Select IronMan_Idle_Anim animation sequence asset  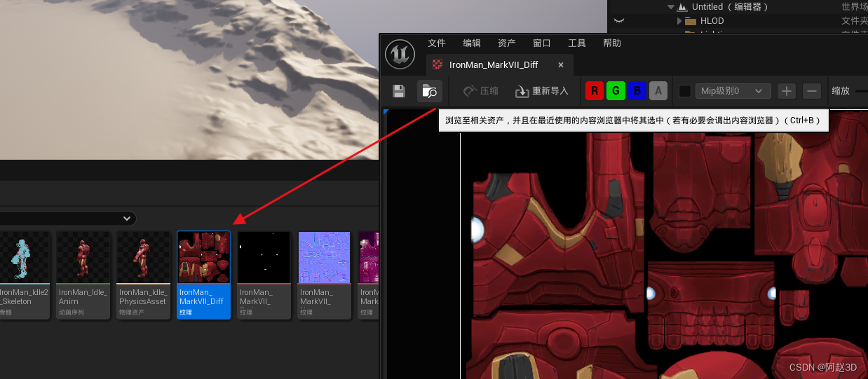pyautogui.click(x=83, y=275)
